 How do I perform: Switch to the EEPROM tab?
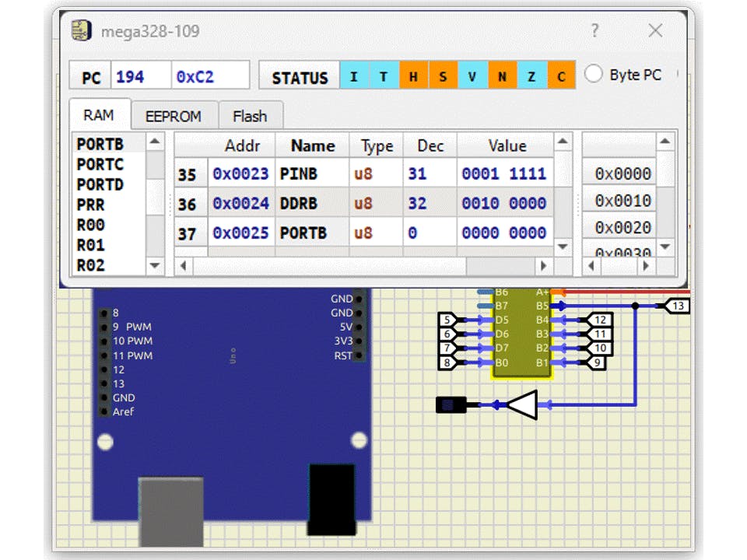pyautogui.click(x=174, y=117)
